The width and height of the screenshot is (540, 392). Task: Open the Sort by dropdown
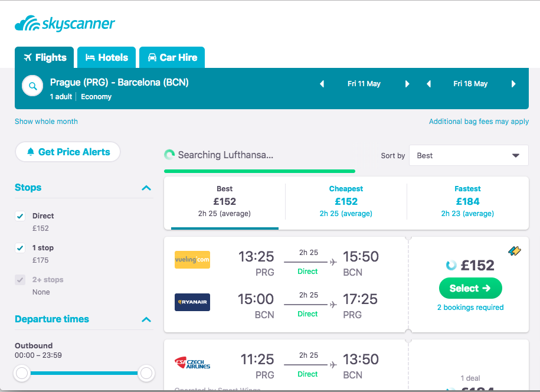click(469, 156)
